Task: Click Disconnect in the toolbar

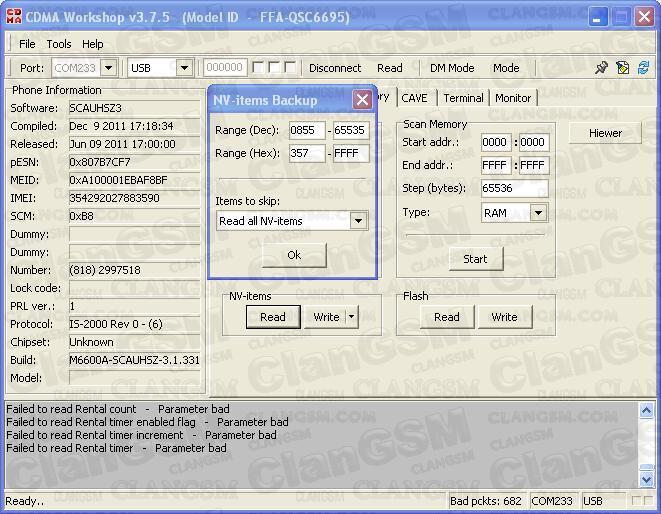Action: (335, 68)
